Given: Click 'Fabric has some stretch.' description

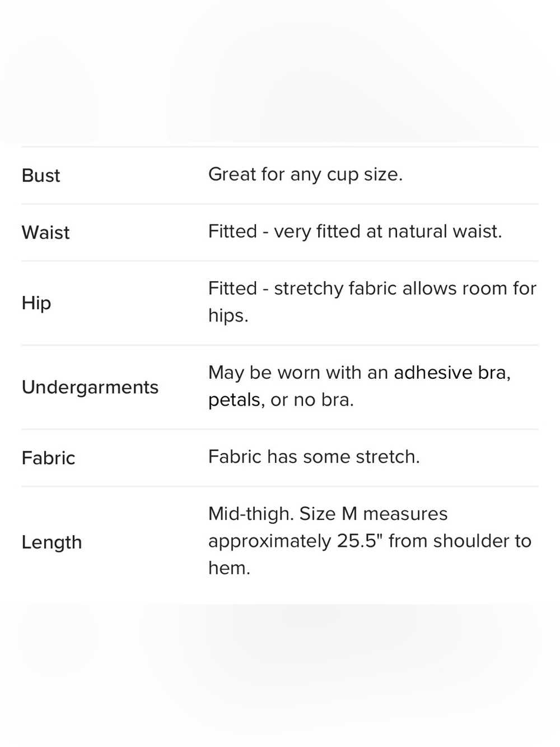Looking at the screenshot, I should pyautogui.click(x=314, y=457).
